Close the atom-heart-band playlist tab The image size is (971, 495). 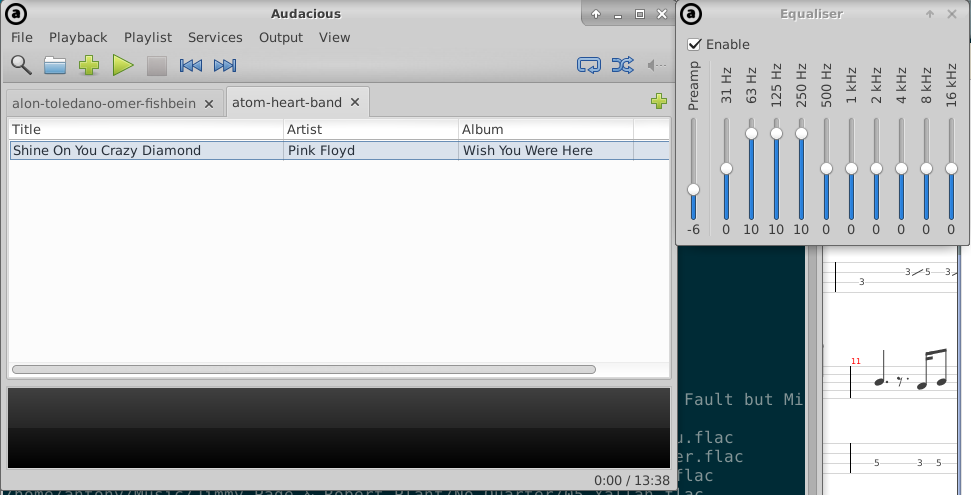click(355, 102)
